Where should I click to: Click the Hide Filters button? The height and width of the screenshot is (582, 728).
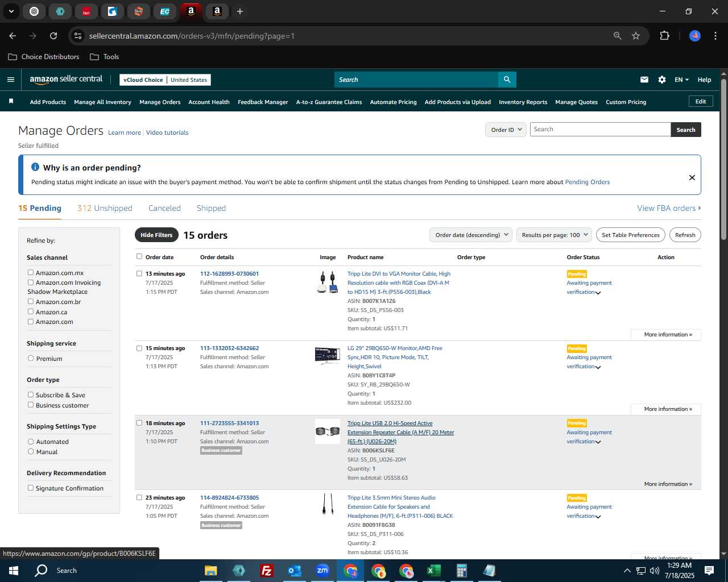pyautogui.click(x=156, y=235)
